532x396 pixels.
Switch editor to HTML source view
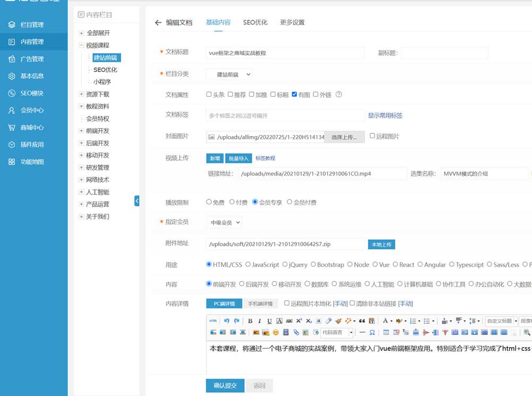click(x=212, y=322)
